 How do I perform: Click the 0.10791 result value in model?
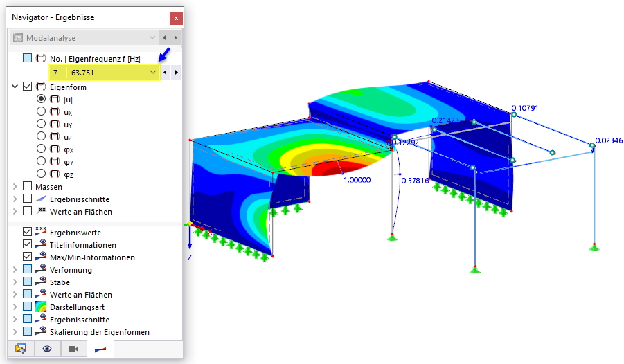[524, 108]
